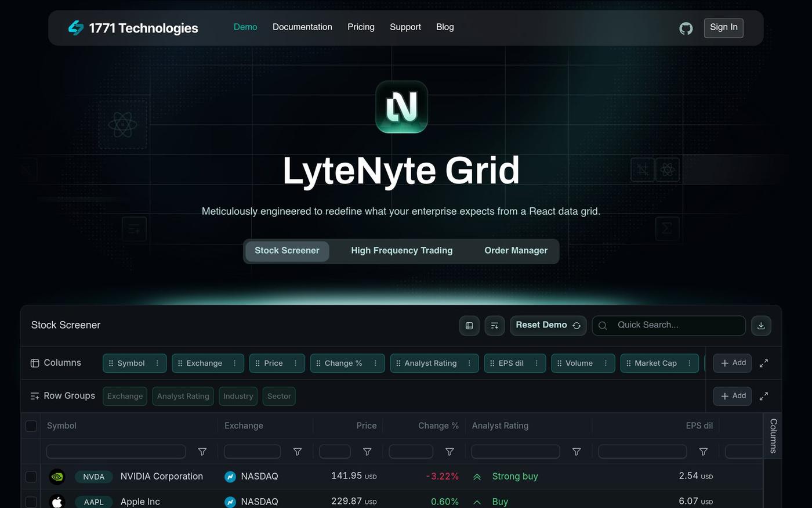Click the Price column filter funnel
Image resolution: width=812 pixels, height=508 pixels.
367,452
